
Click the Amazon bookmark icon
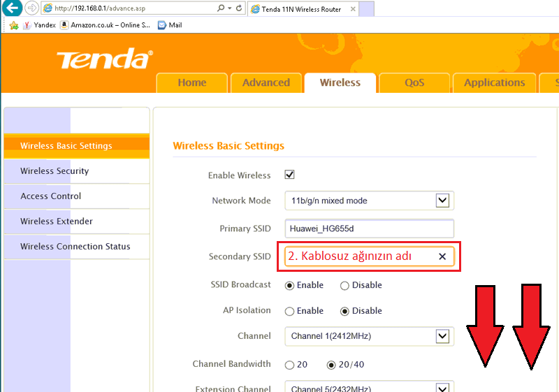coord(64,25)
